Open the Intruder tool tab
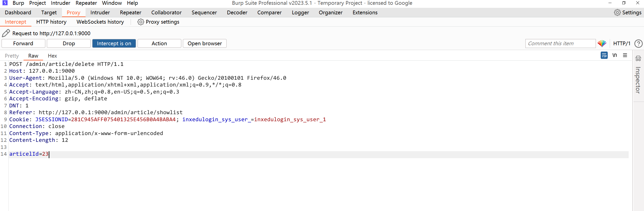Image resolution: width=644 pixels, height=211 pixels. (100, 13)
